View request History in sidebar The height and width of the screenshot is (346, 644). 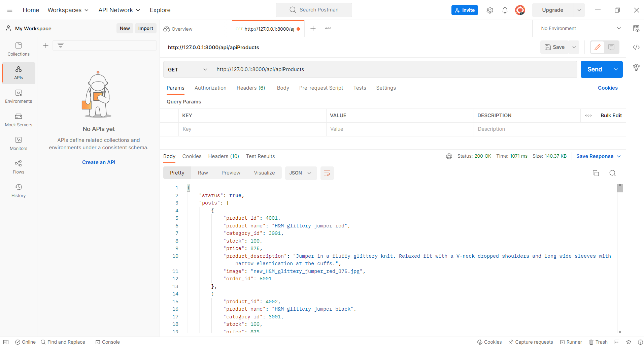18,190
